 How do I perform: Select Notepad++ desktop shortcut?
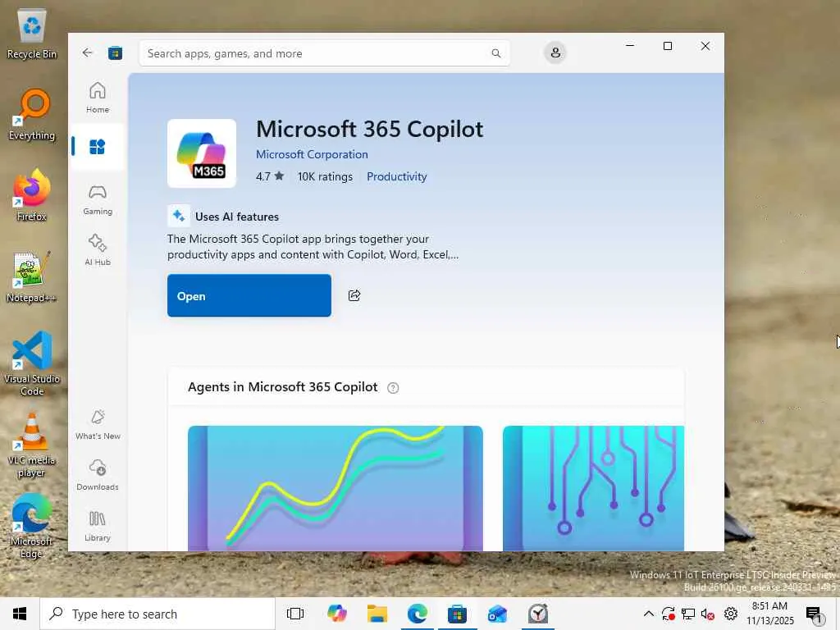pyautogui.click(x=32, y=277)
